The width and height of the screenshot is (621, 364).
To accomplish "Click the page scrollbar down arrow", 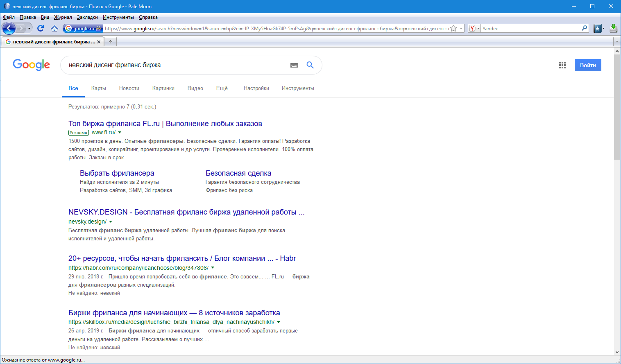I will coord(617,352).
